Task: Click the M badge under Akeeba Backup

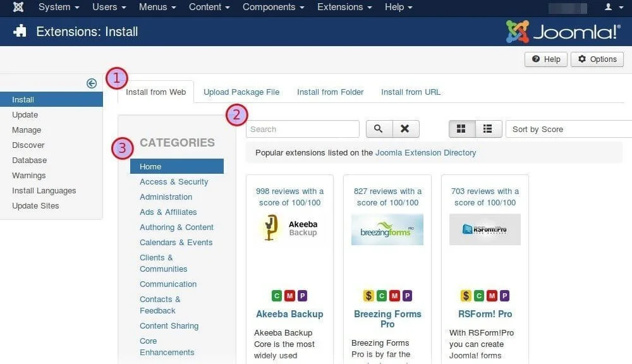Action: (x=289, y=296)
